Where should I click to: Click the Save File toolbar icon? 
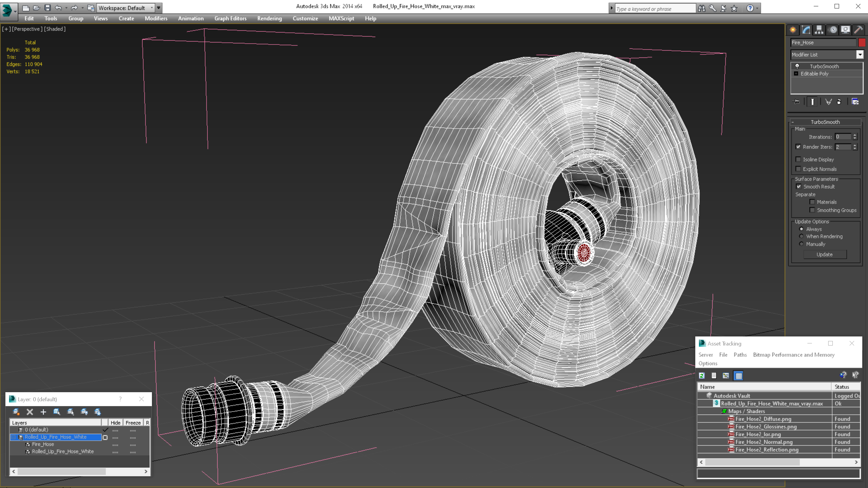coord(48,8)
